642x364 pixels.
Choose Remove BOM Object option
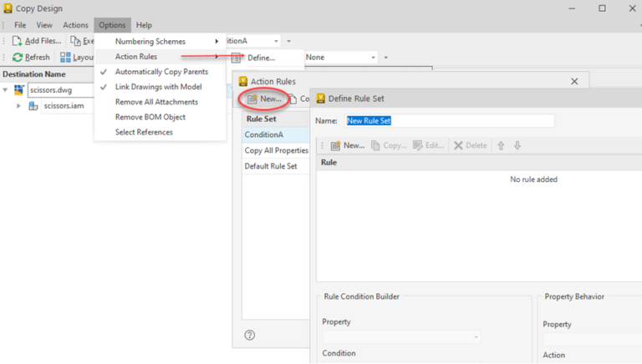[160, 117]
